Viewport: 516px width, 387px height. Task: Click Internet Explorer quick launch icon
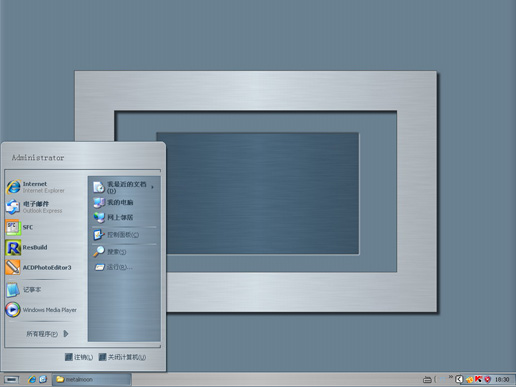click(x=32, y=379)
